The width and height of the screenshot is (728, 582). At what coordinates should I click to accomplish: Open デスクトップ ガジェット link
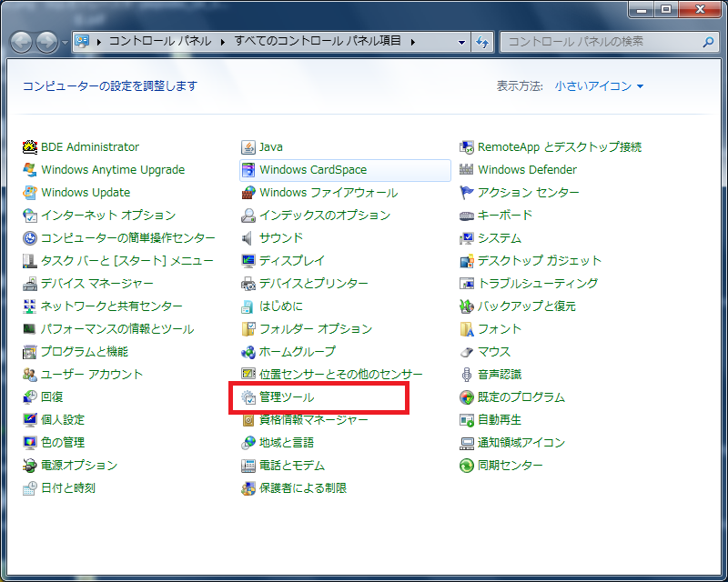click(540, 261)
